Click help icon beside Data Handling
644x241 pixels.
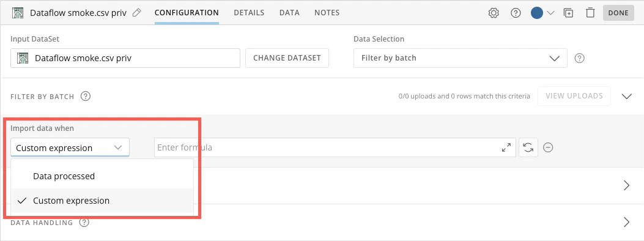84,223
